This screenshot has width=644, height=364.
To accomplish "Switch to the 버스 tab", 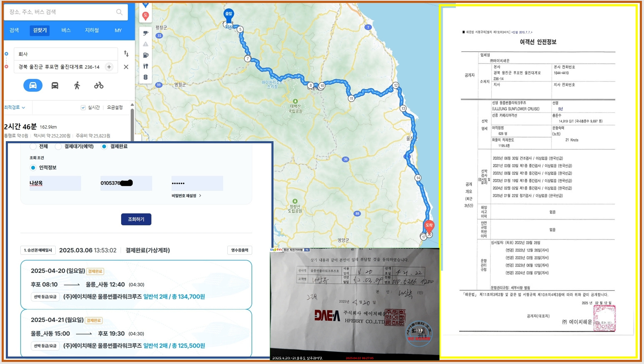I will point(66,30).
